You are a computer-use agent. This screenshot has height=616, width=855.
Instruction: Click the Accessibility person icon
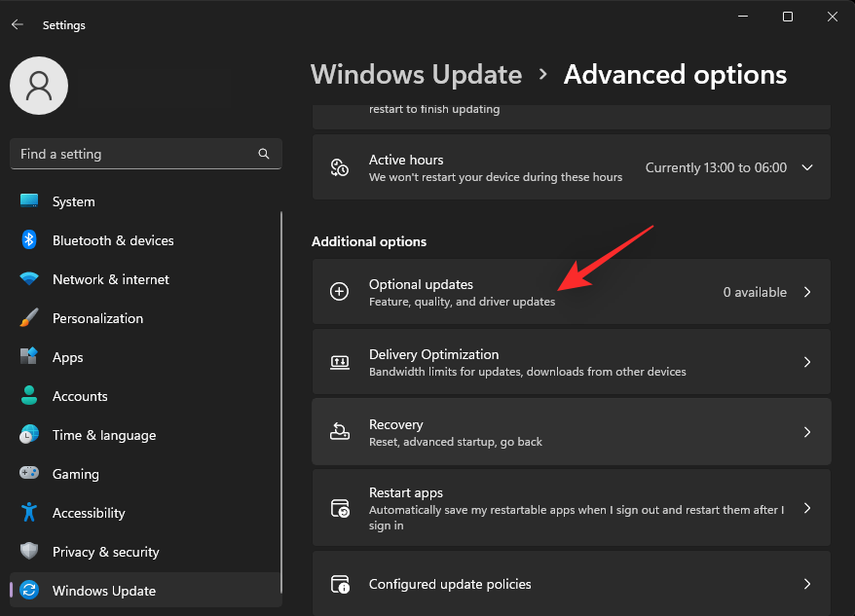(x=28, y=513)
